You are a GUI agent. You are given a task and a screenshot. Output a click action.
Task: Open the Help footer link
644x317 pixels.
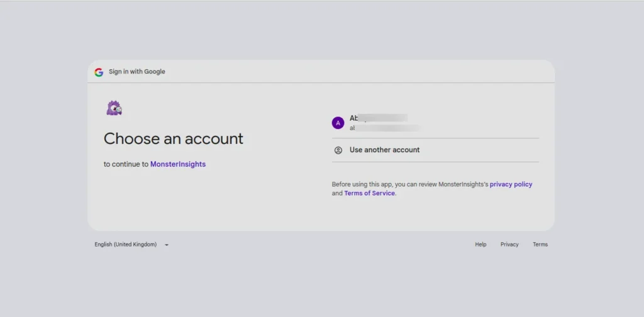point(480,244)
